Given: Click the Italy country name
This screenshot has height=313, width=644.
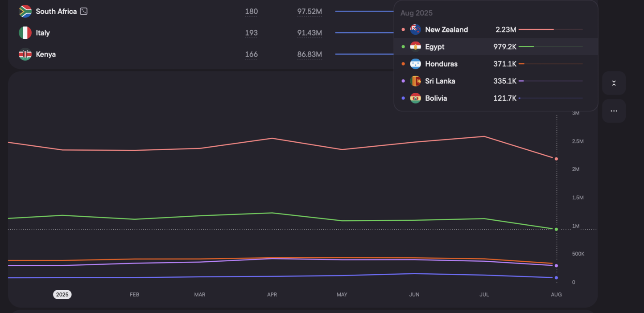Looking at the screenshot, I should click(x=43, y=33).
